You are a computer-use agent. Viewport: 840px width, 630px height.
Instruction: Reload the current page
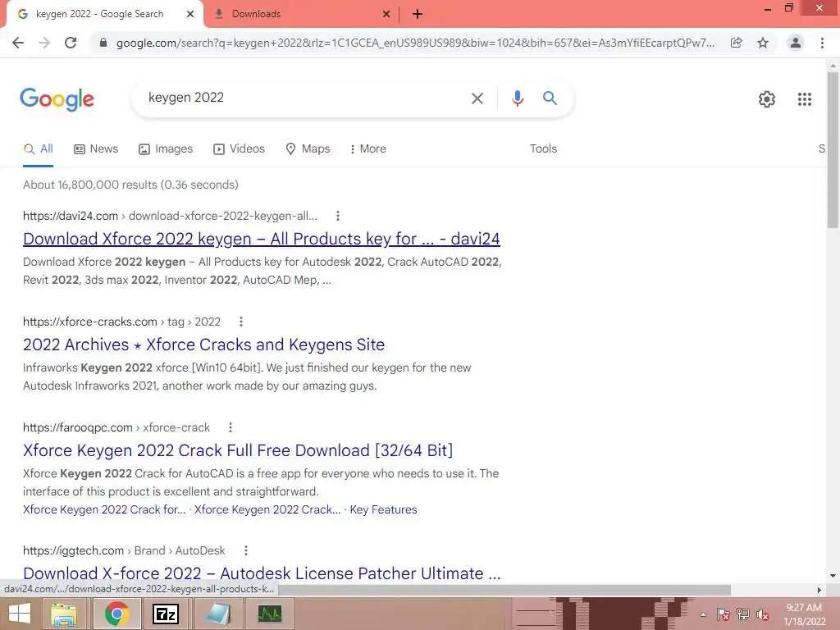pyautogui.click(x=71, y=43)
